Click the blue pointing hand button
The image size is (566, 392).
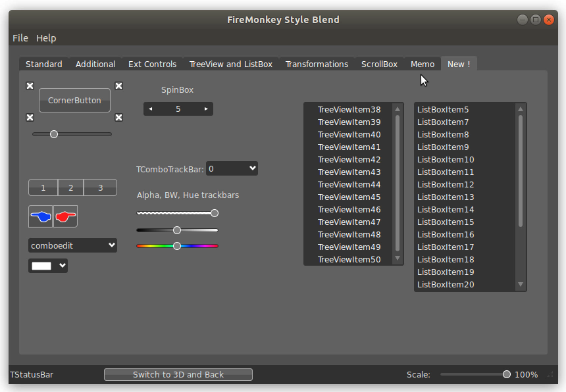pyautogui.click(x=40, y=216)
